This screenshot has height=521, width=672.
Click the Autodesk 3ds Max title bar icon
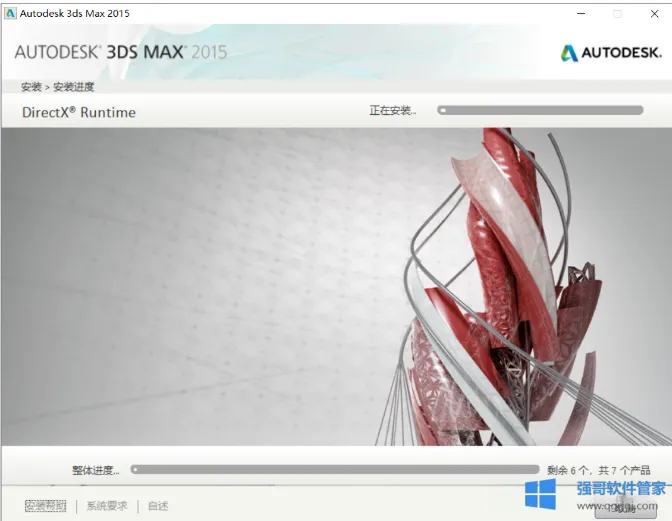point(10,13)
